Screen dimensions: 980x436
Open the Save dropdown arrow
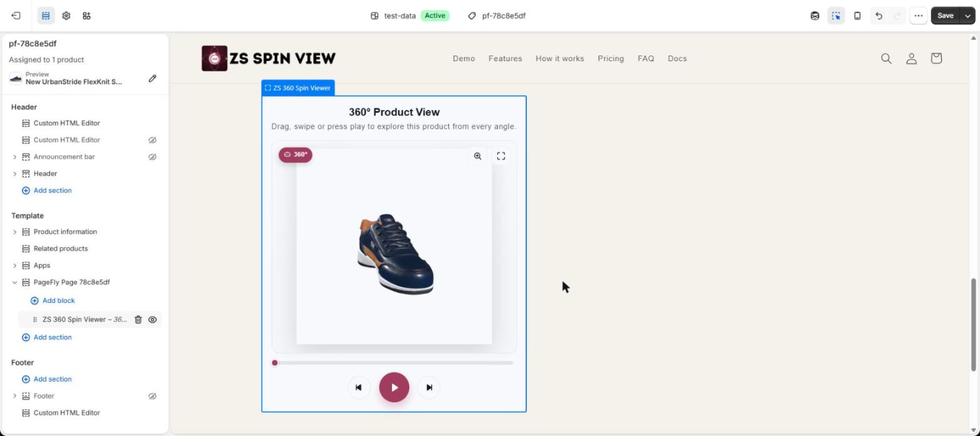click(x=968, y=16)
